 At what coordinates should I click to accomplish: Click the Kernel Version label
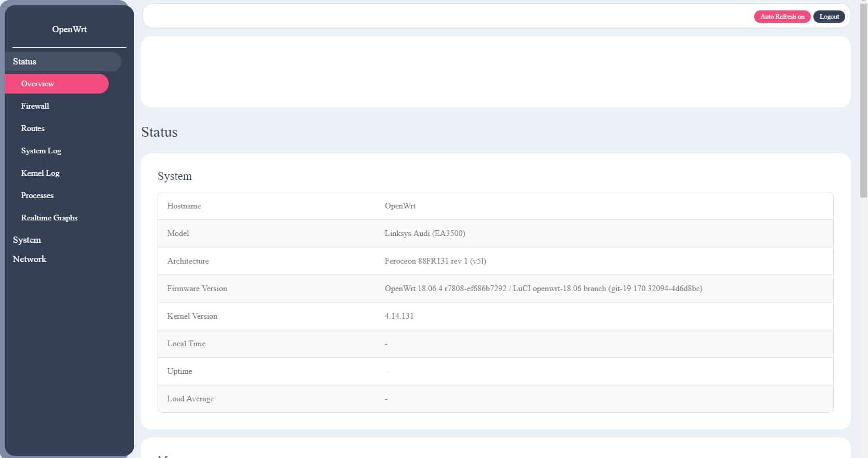[x=192, y=316]
